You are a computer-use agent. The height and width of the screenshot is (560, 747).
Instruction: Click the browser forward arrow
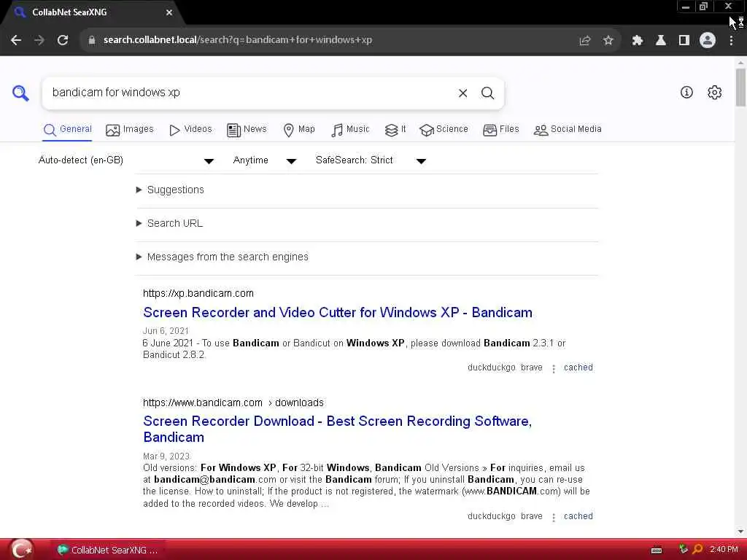tap(39, 40)
